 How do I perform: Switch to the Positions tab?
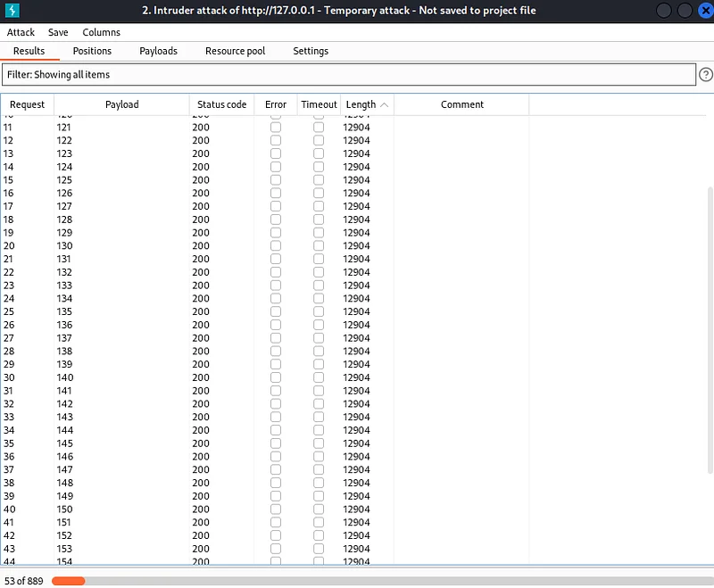(92, 51)
